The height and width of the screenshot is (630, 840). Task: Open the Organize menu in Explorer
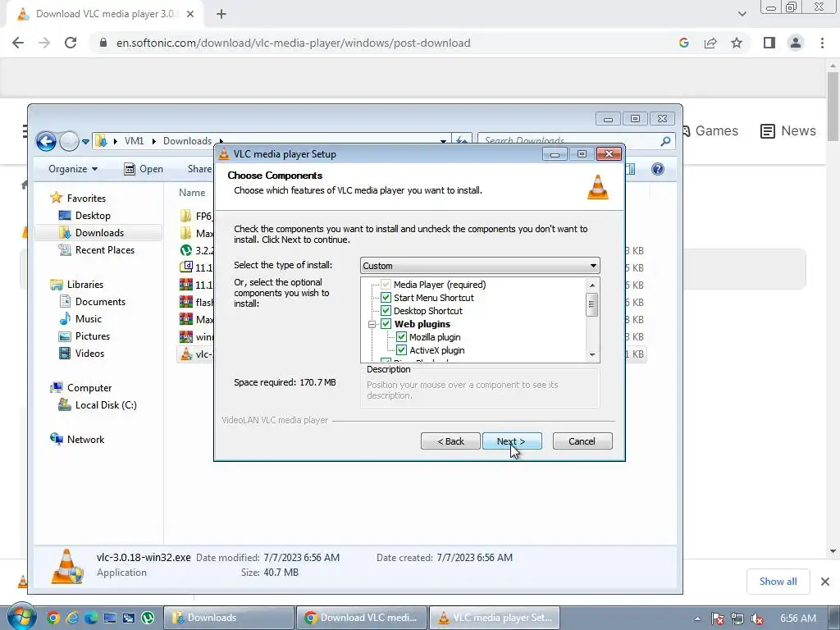point(73,169)
